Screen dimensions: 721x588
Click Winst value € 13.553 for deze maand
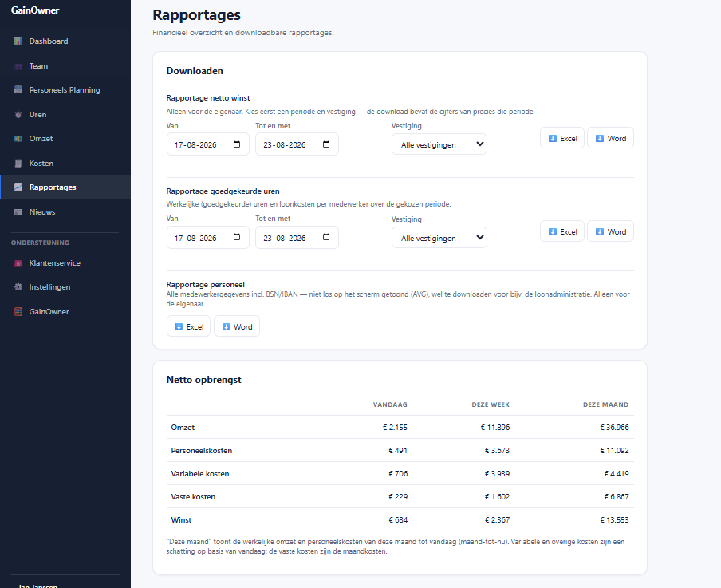click(x=614, y=519)
